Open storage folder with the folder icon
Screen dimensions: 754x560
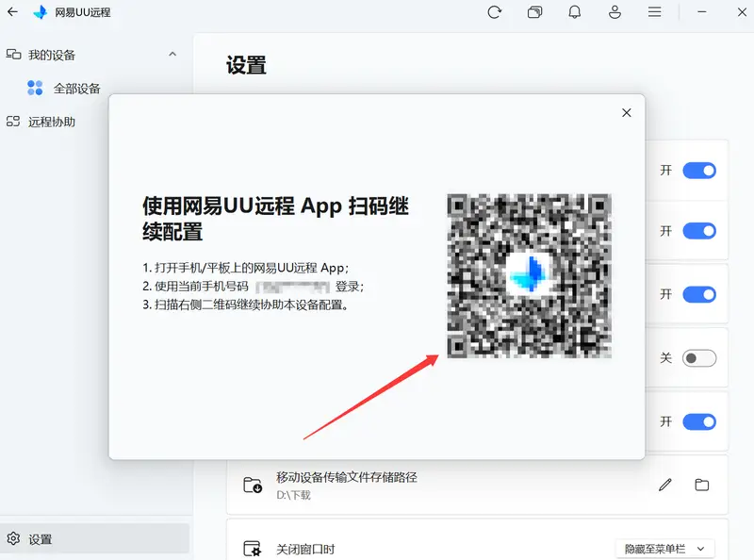702,485
